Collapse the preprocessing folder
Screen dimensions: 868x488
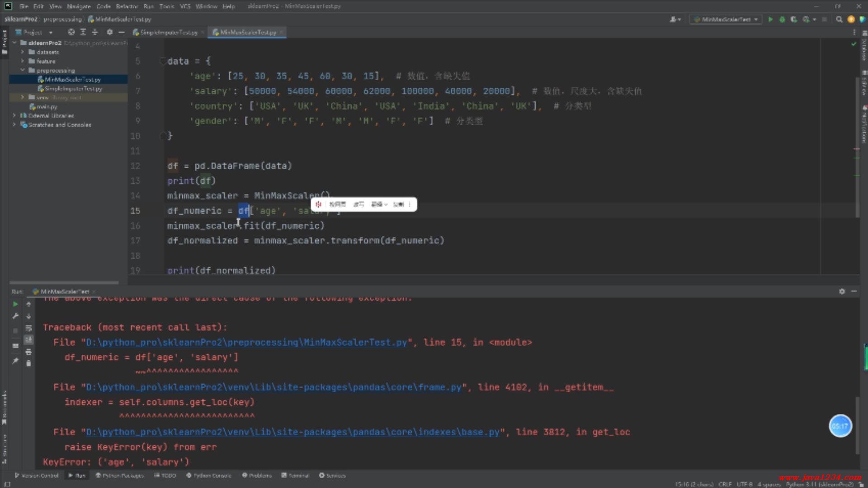click(23, 70)
